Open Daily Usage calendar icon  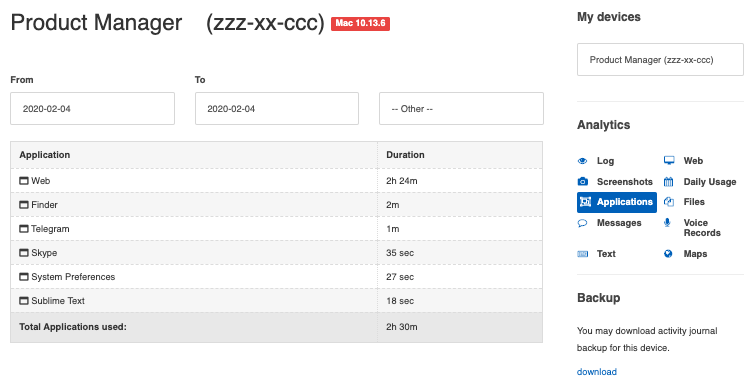click(669, 182)
